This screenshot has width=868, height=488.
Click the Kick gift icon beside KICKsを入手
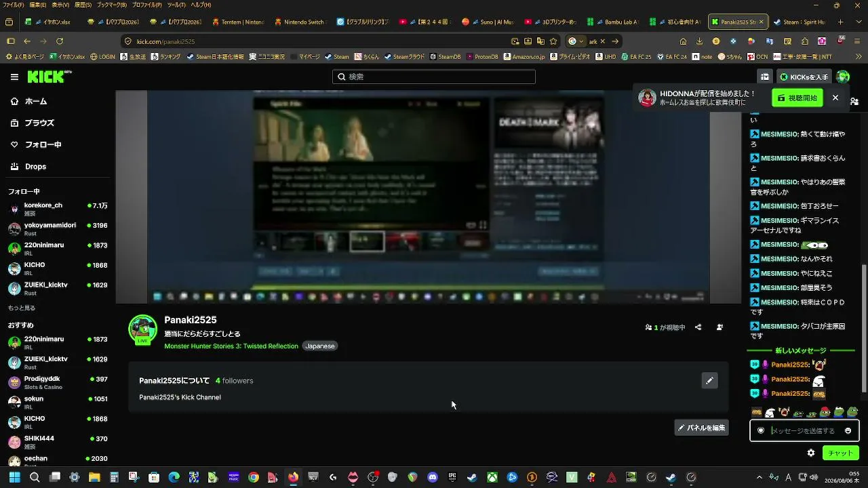[x=765, y=77]
